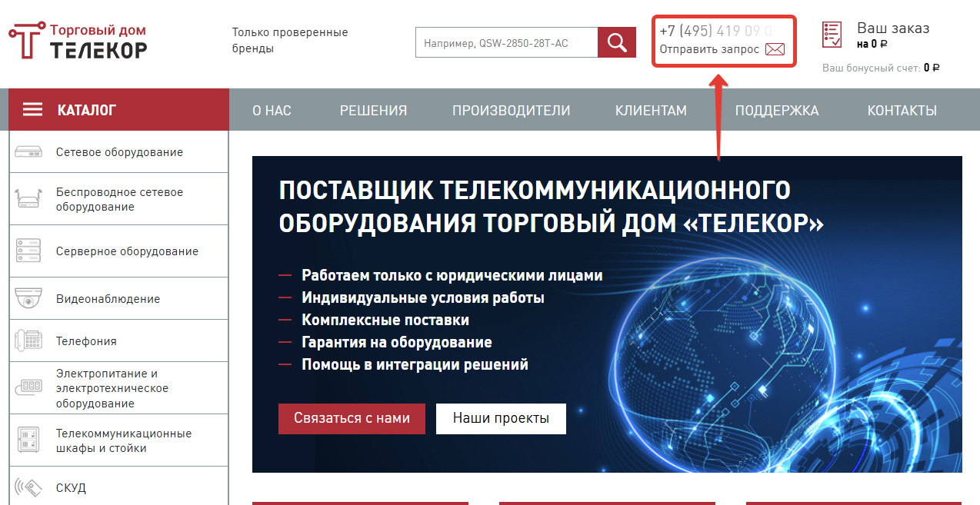Select the КЛИЕНТАМ menu item
The image size is (980, 505).
pyautogui.click(x=651, y=111)
